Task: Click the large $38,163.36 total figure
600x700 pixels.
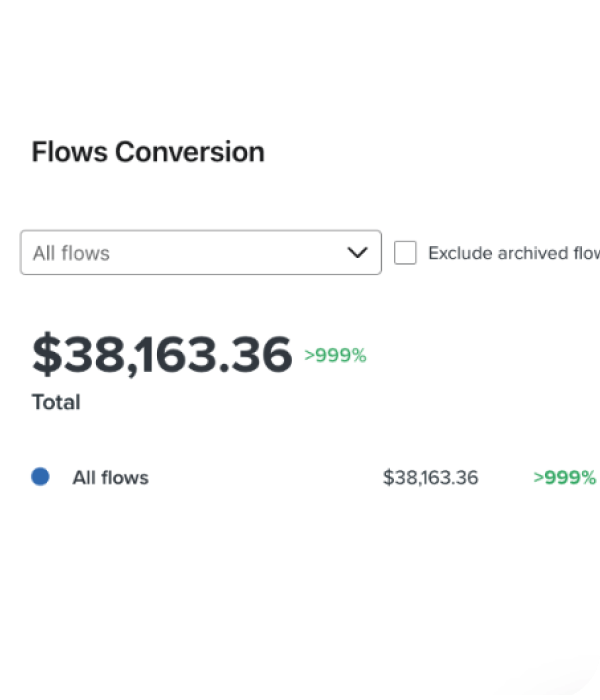Action: pyautogui.click(x=162, y=354)
